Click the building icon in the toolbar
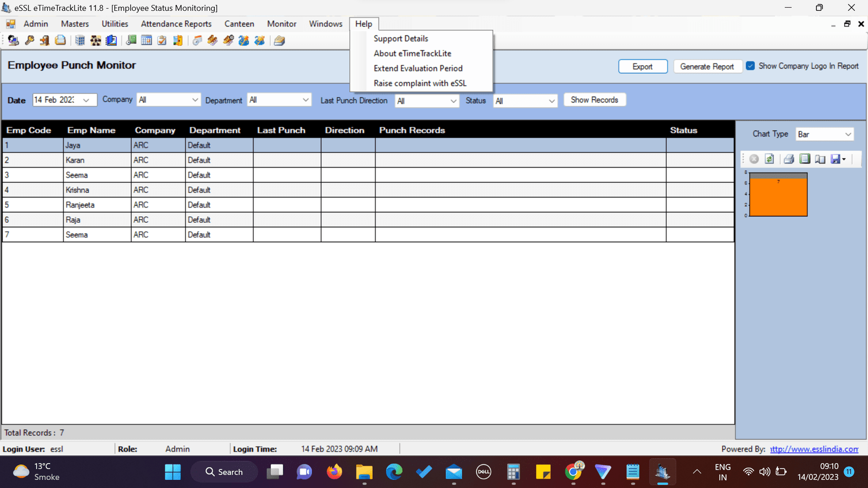Screen dimensions: 868x488 click(80, 41)
